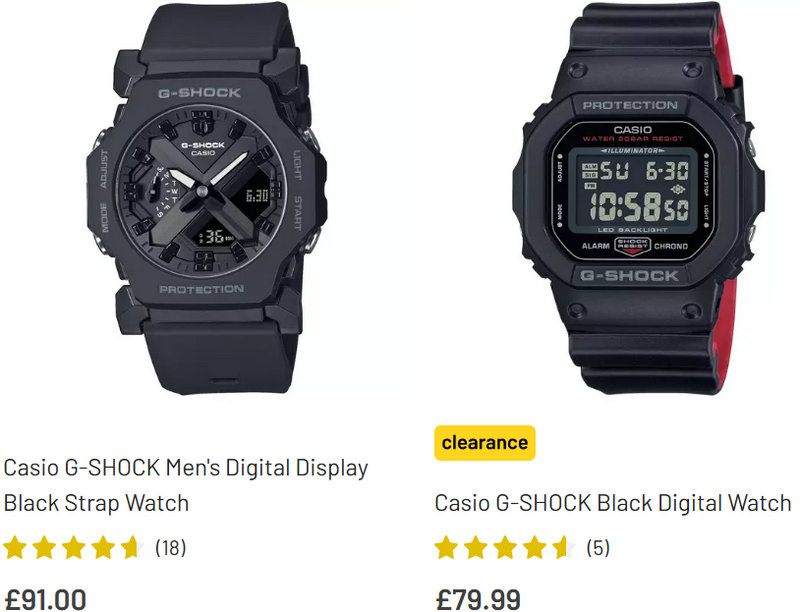800x612 pixels.
Task: Click the third star of the 5-review rating
Action: 506,548
